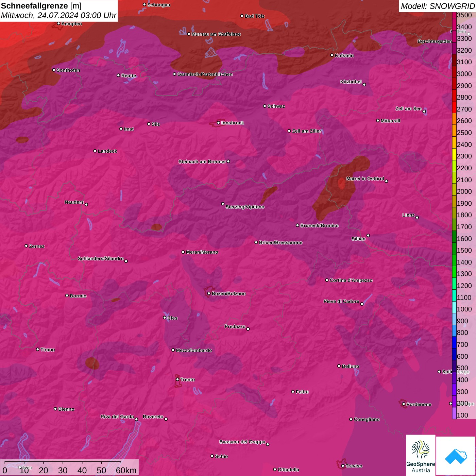Select the 'Cittadella' map label

pyautogui.click(x=289, y=470)
